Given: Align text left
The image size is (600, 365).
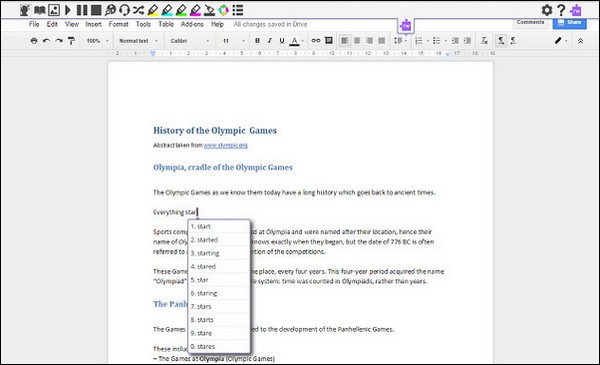Looking at the screenshot, I should pos(344,41).
